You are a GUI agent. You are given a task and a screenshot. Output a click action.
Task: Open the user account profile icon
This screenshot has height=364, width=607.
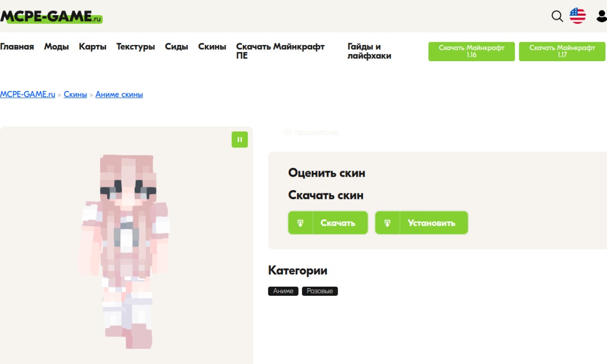click(602, 16)
